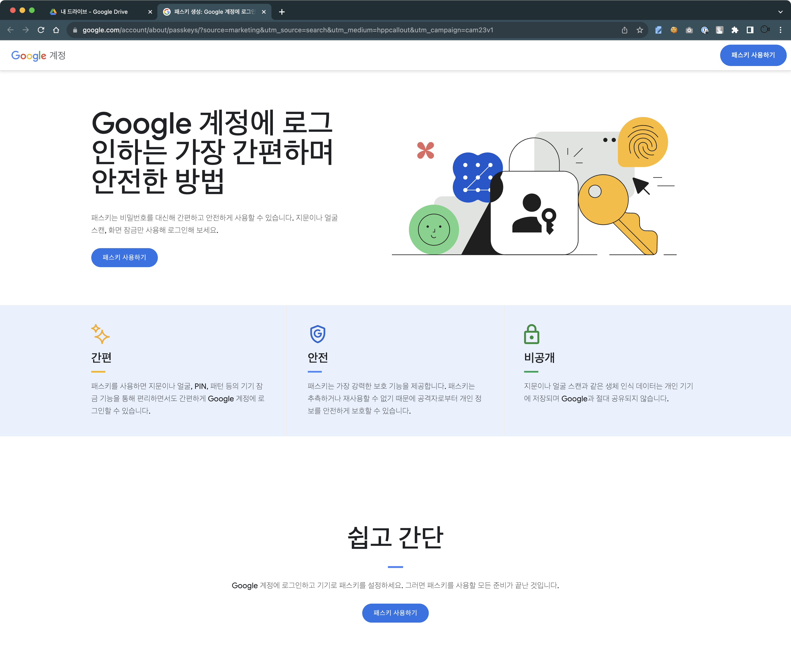Expand the tab search chevron
The image size is (791, 672).
(780, 12)
